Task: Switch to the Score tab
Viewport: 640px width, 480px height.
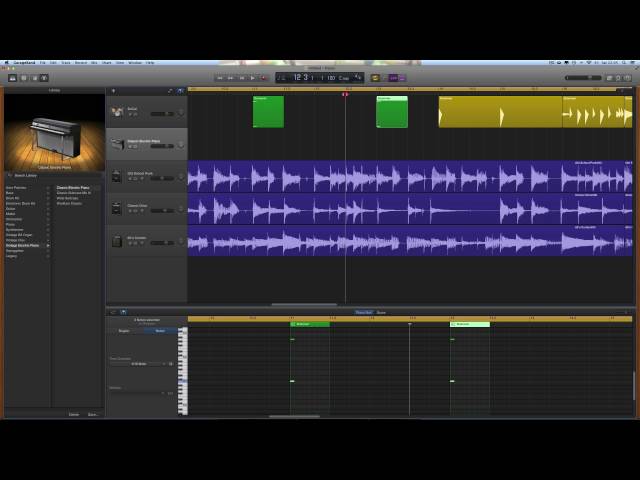Action: point(381,313)
